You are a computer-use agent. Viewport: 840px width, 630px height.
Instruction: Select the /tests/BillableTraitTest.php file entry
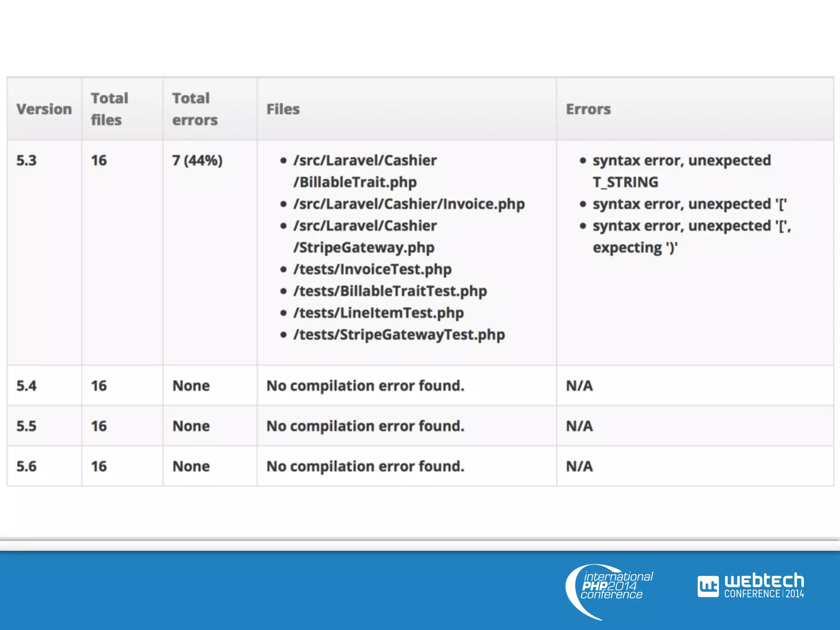tap(390, 291)
